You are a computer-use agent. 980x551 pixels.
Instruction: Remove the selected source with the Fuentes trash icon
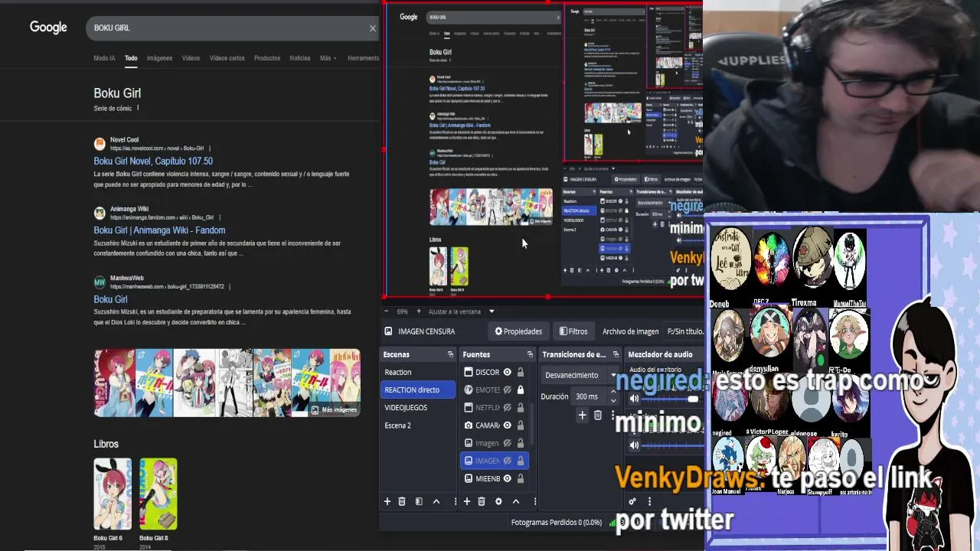coord(482,501)
